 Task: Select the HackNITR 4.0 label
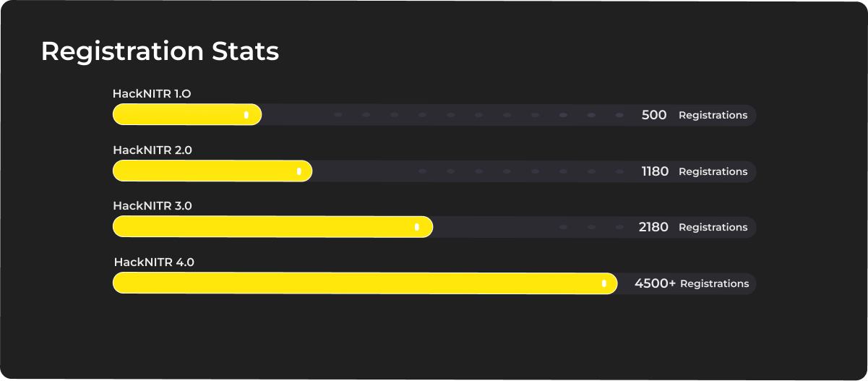click(x=154, y=262)
